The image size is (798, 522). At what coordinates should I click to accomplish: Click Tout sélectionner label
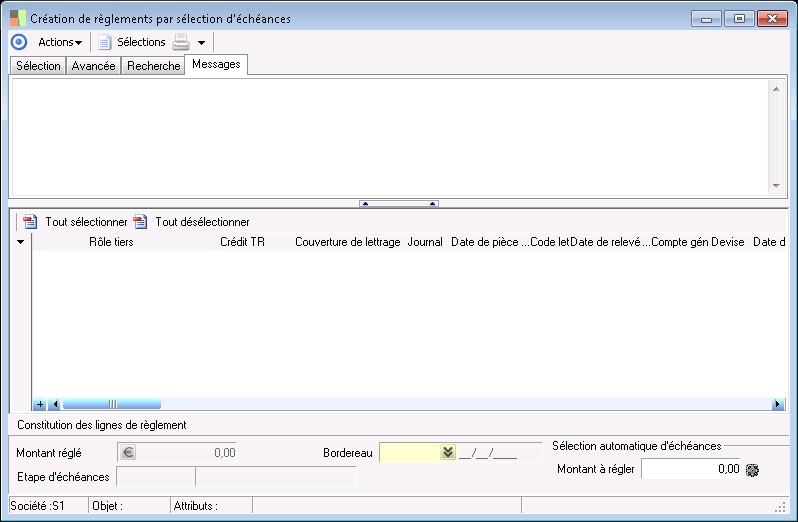click(x=86, y=222)
